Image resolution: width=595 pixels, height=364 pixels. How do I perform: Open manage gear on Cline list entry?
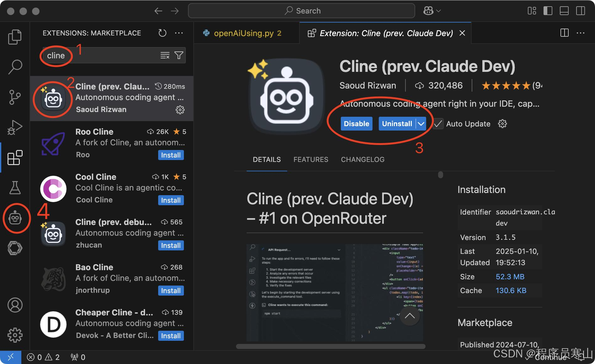180,110
